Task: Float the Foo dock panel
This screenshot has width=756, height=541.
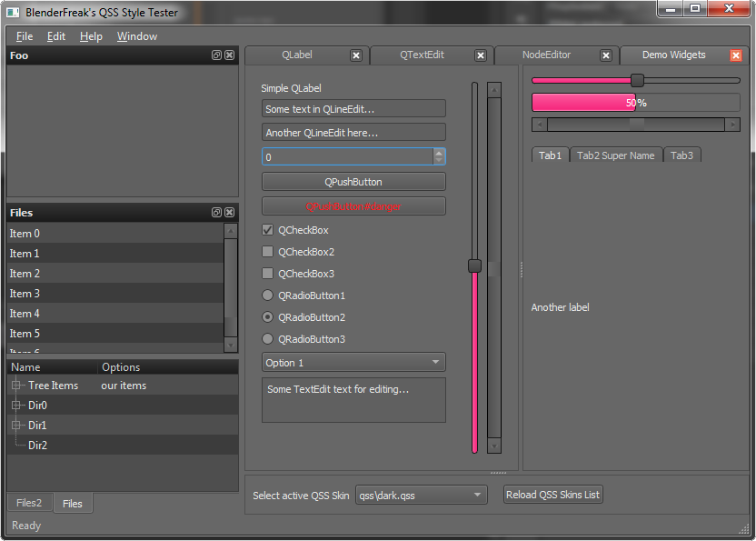Action: click(216, 55)
